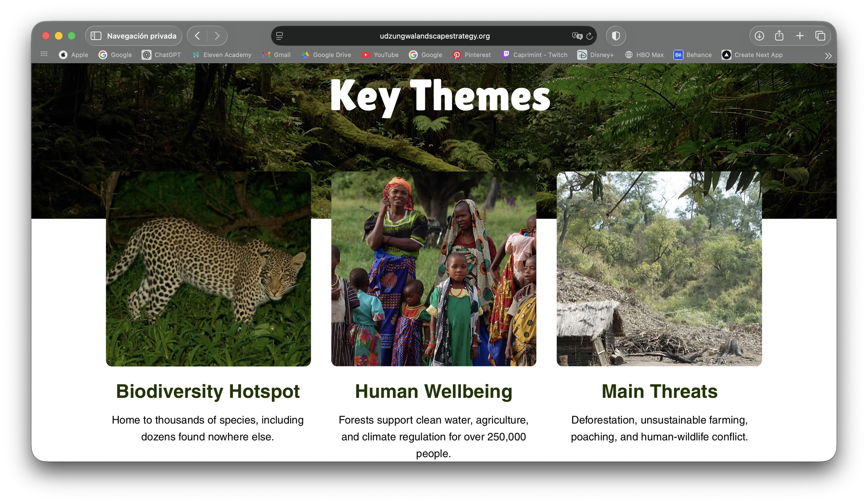Screen dimensions: 868x503
Task: Open the bookmarks grid icon
Action: (x=44, y=54)
